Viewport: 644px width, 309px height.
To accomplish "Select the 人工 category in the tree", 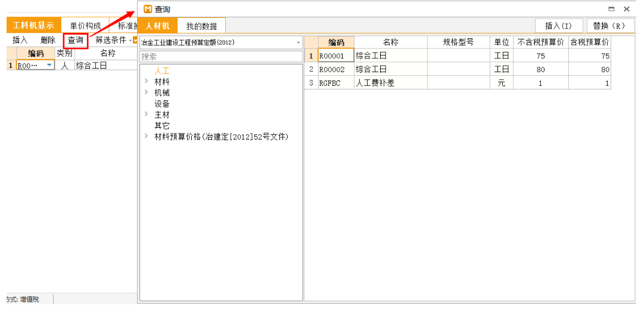I will [161, 71].
